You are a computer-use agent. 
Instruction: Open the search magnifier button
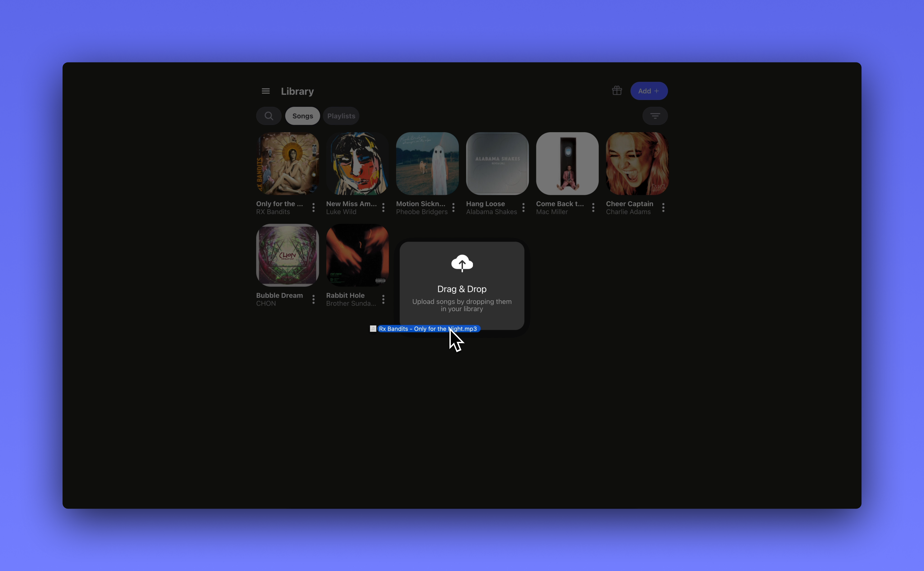pos(268,116)
